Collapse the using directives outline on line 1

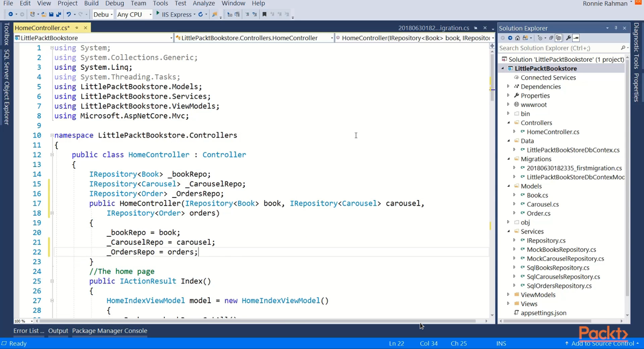click(52, 48)
